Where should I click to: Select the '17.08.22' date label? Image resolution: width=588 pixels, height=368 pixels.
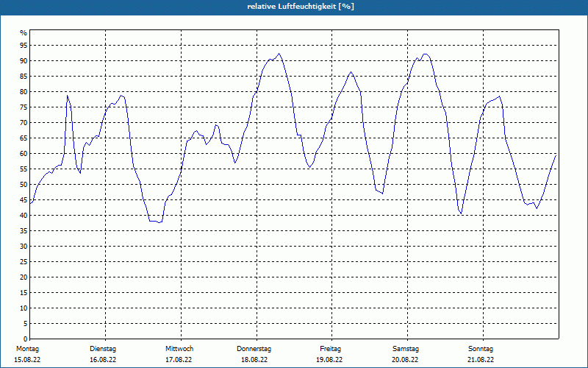(x=179, y=360)
